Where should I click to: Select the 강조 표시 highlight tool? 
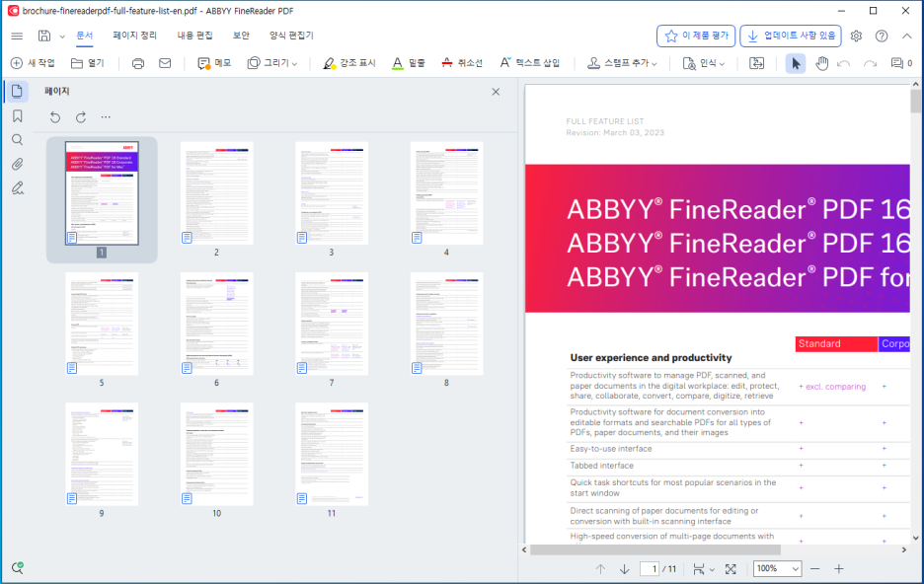coord(348,63)
